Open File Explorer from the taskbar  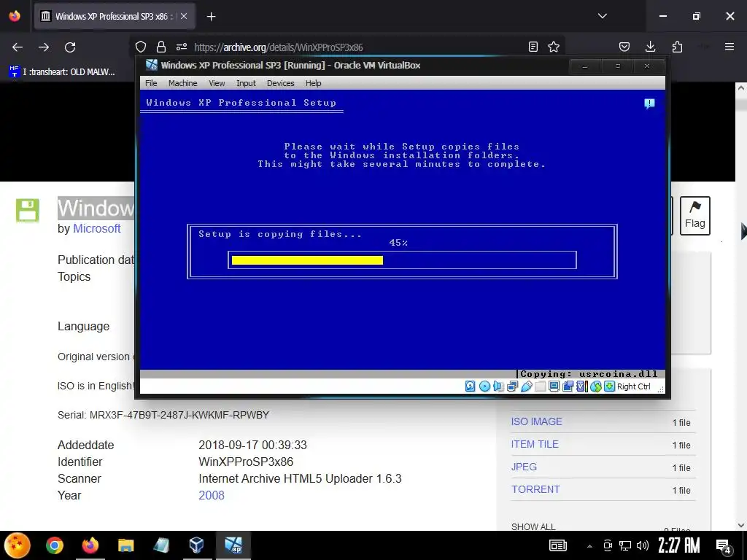point(125,545)
